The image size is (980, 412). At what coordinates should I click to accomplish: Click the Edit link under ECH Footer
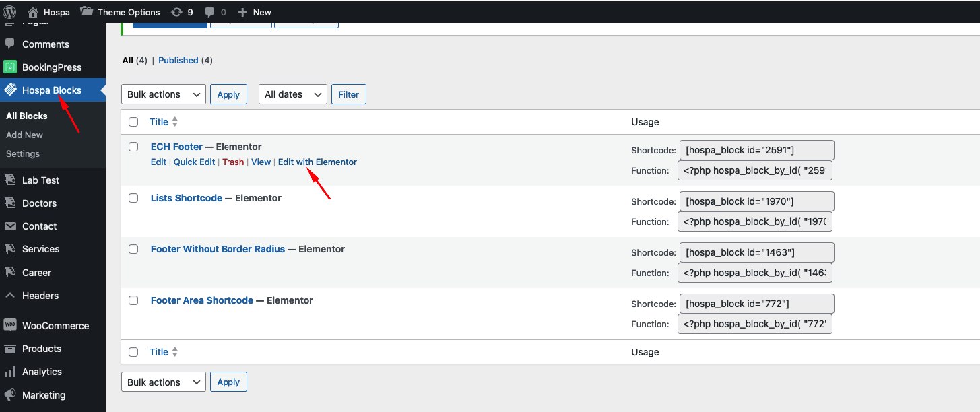[x=158, y=162]
